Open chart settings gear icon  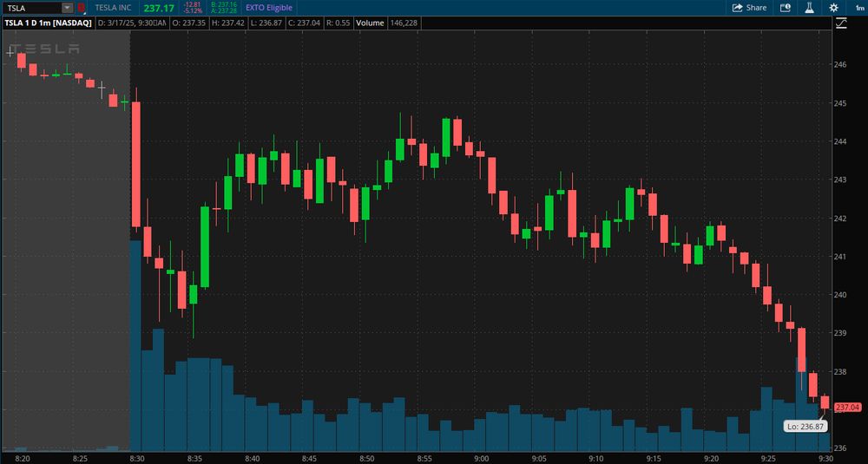tap(833, 8)
